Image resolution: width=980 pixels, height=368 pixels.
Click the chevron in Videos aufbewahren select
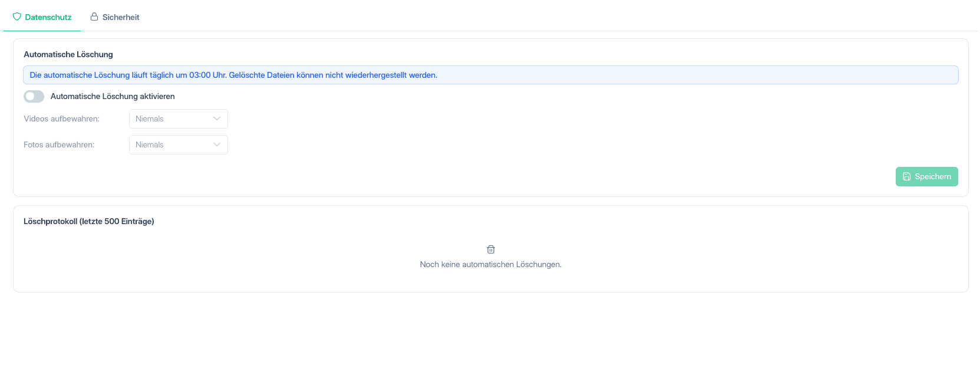click(217, 119)
